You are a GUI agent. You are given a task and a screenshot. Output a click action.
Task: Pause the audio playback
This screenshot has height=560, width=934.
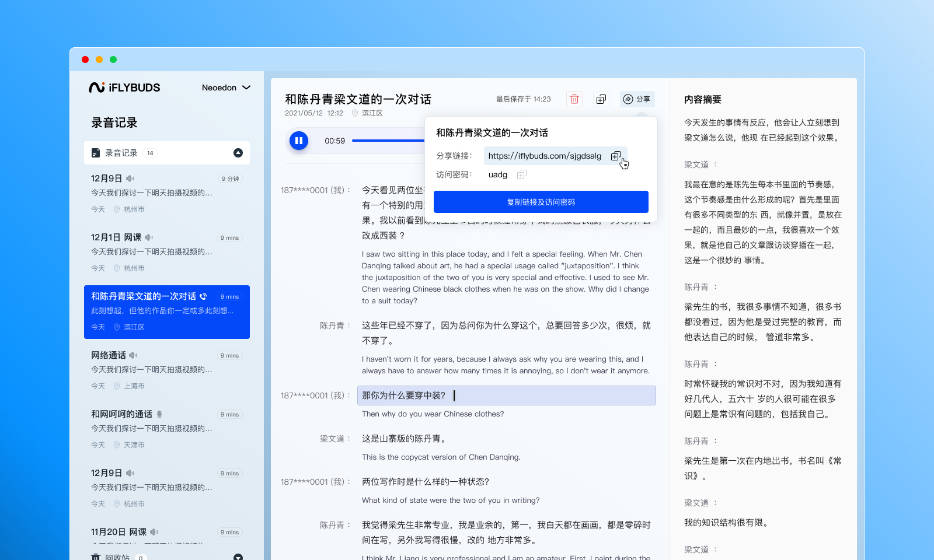tap(299, 141)
